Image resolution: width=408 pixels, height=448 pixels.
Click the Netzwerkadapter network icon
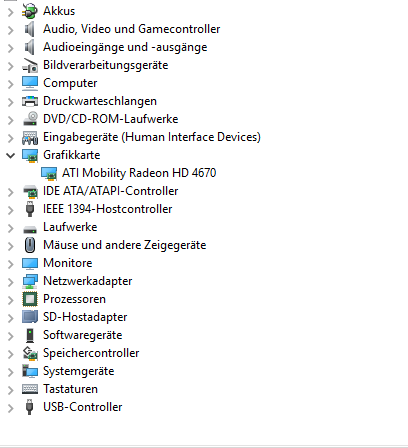(30, 281)
